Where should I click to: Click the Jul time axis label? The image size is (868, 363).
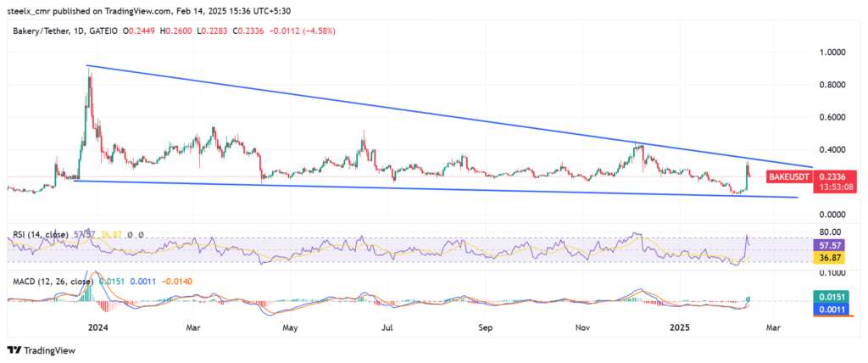point(387,328)
